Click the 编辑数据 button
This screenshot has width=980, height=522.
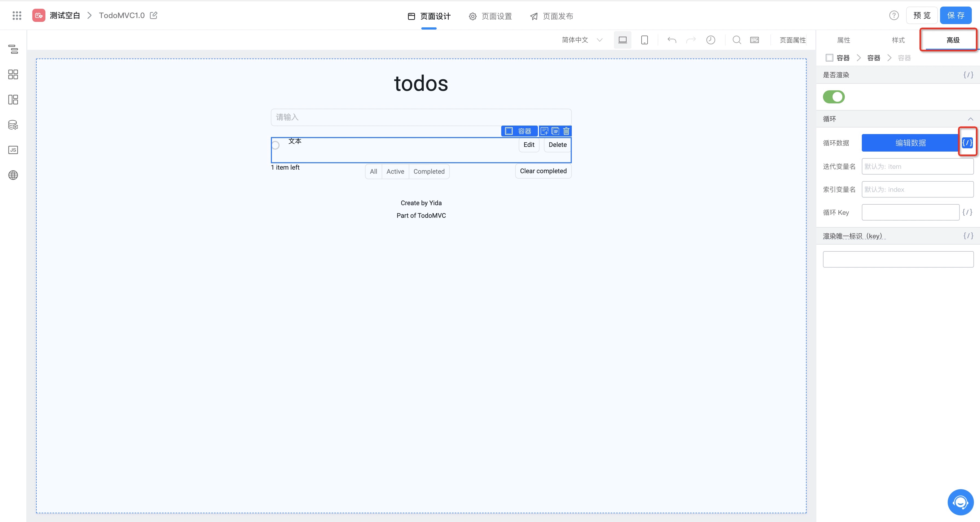[911, 143]
